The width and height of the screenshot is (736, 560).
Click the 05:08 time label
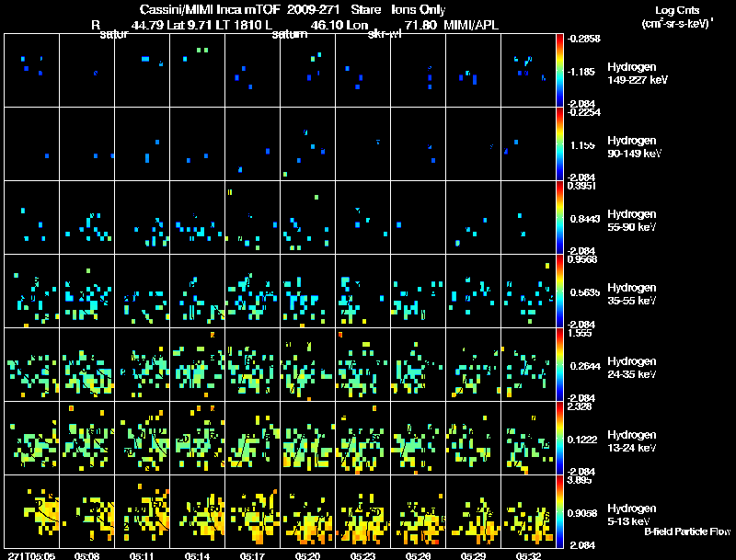tap(88, 555)
